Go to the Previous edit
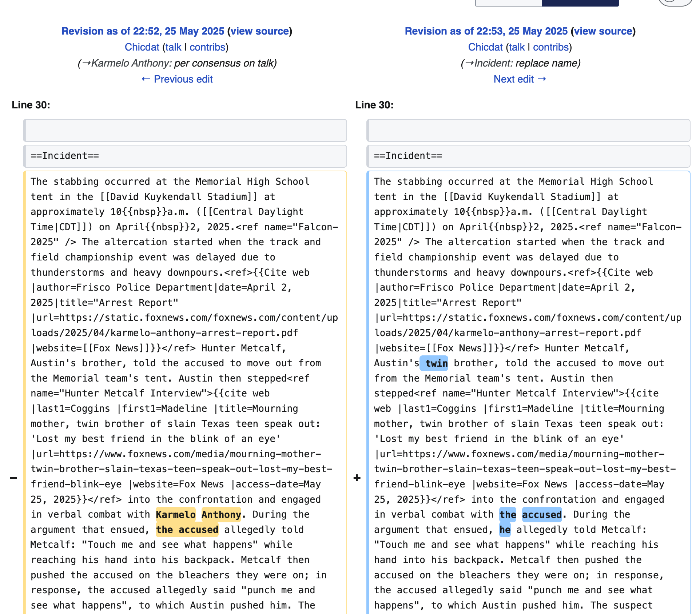The width and height of the screenshot is (700, 614). 177,79
